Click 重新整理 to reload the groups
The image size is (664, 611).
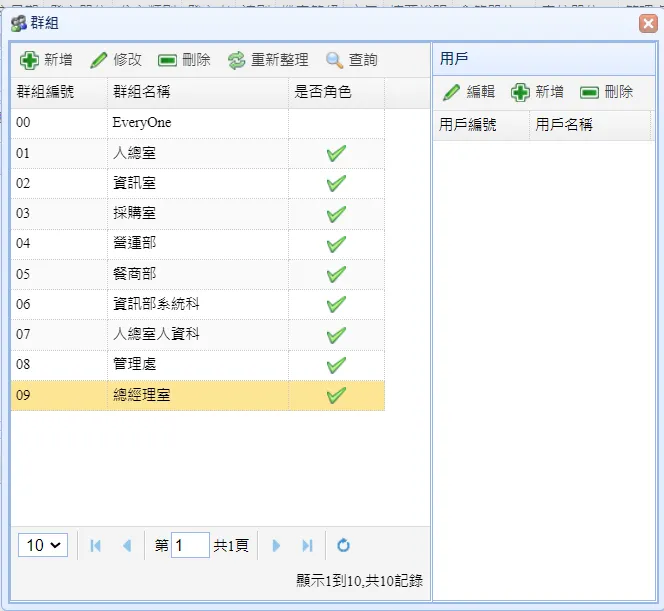268,60
